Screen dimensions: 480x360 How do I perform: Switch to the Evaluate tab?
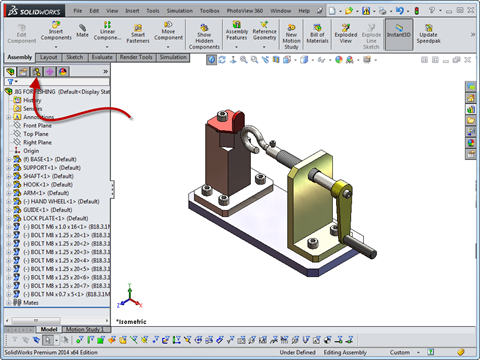pos(102,57)
